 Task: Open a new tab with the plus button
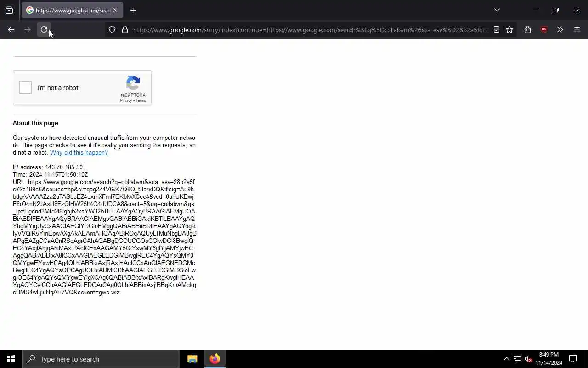(133, 10)
